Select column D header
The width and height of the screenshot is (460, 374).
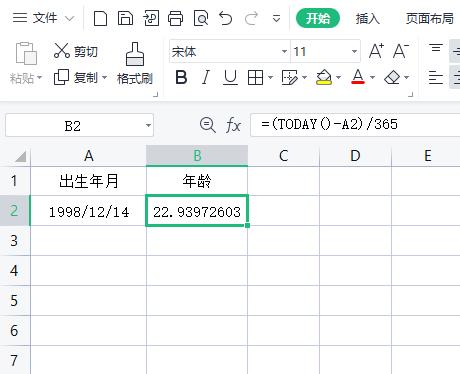355,156
